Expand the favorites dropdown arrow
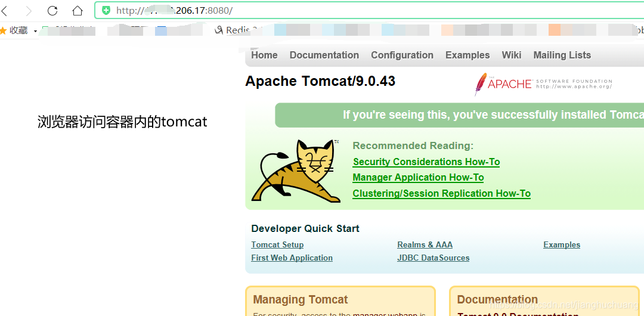 [x=35, y=31]
